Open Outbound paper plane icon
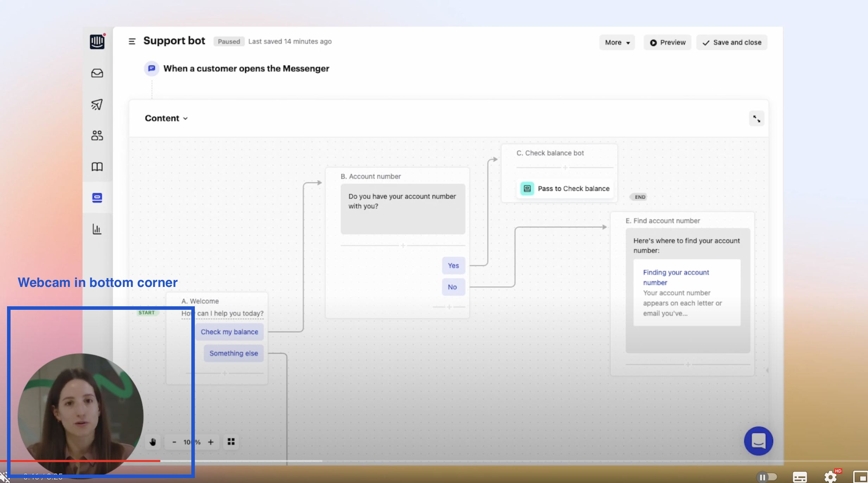This screenshot has width=868, height=483. click(97, 104)
